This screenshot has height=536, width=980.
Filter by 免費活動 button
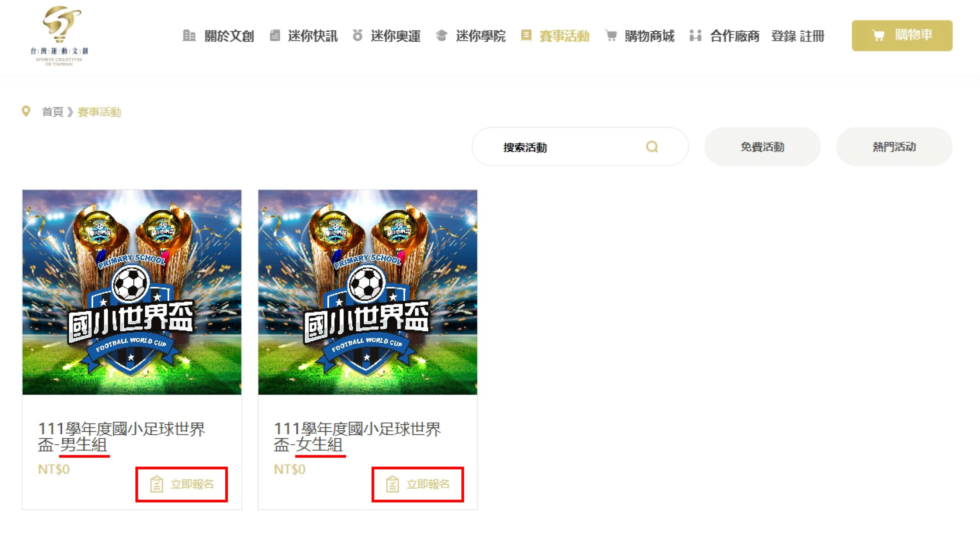pyautogui.click(x=762, y=147)
